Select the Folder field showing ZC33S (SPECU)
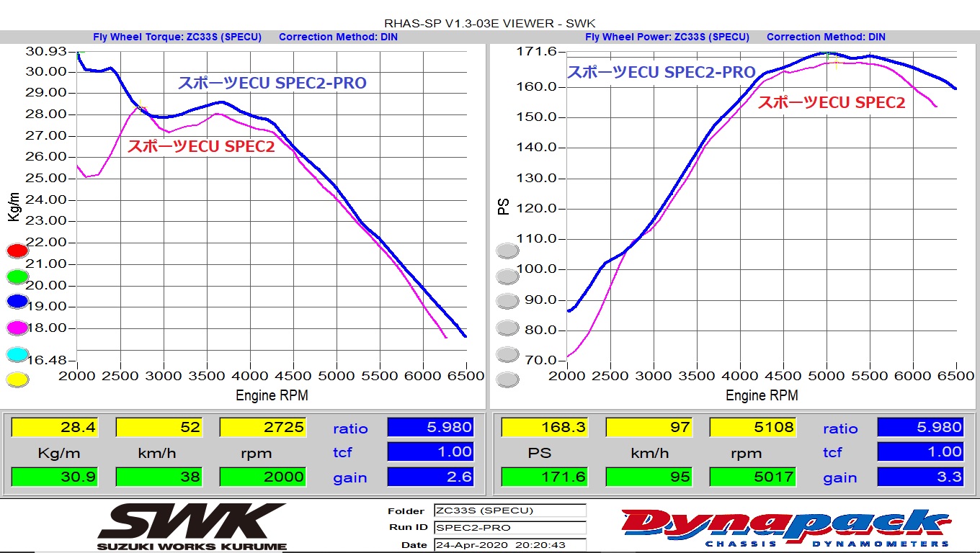The width and height of the screenshot is (980, 553). pyautogui.click(x=509, y=511)
